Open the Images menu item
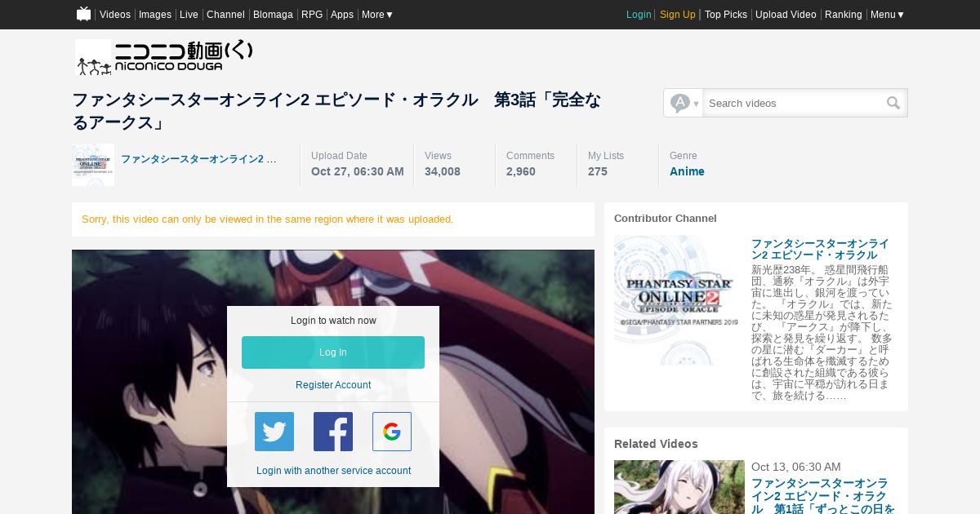980x514 pixels. 155,15
